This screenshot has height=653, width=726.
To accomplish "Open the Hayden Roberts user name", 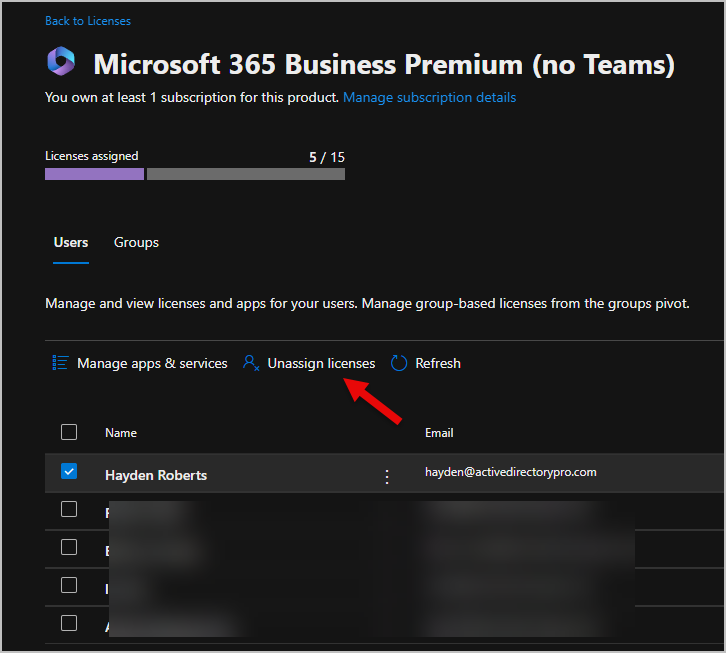I will [x=156, y=475].
